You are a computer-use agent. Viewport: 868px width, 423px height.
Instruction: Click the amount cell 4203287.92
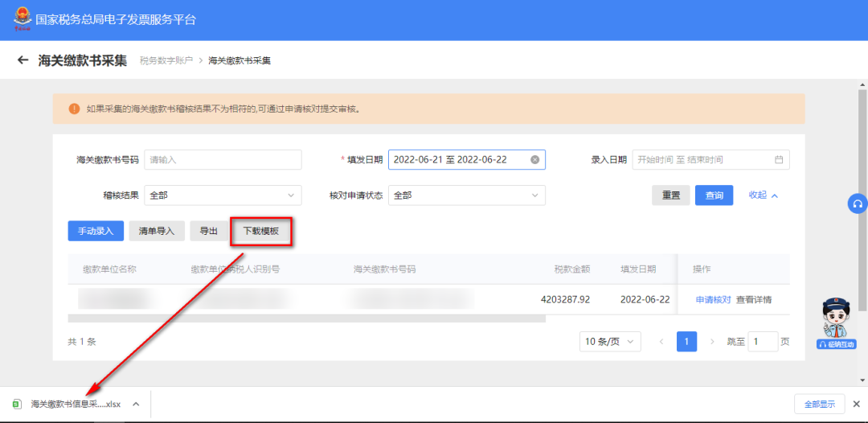(x=565, y=299)
